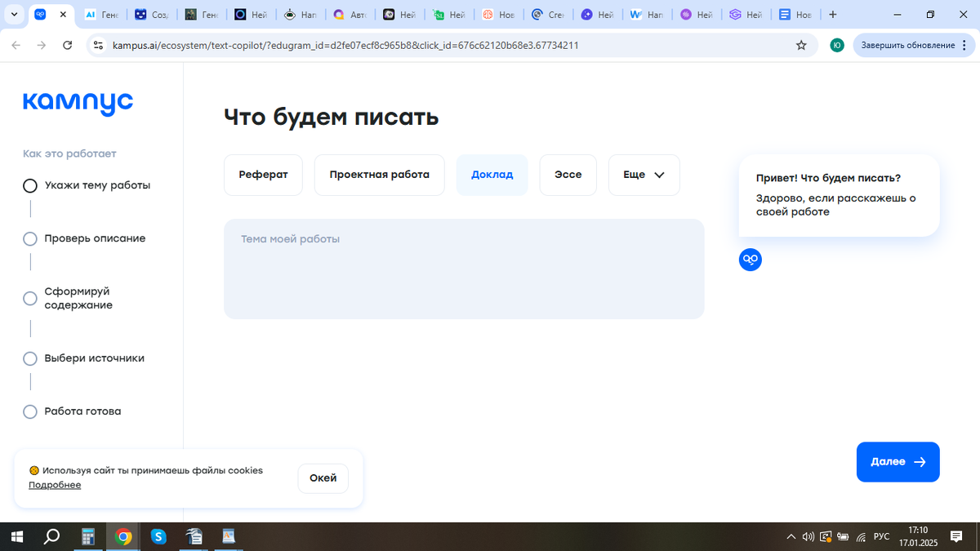Open the volume icon in system tray
The height and width of the screenshot is (551, 980).
[808, 536]
